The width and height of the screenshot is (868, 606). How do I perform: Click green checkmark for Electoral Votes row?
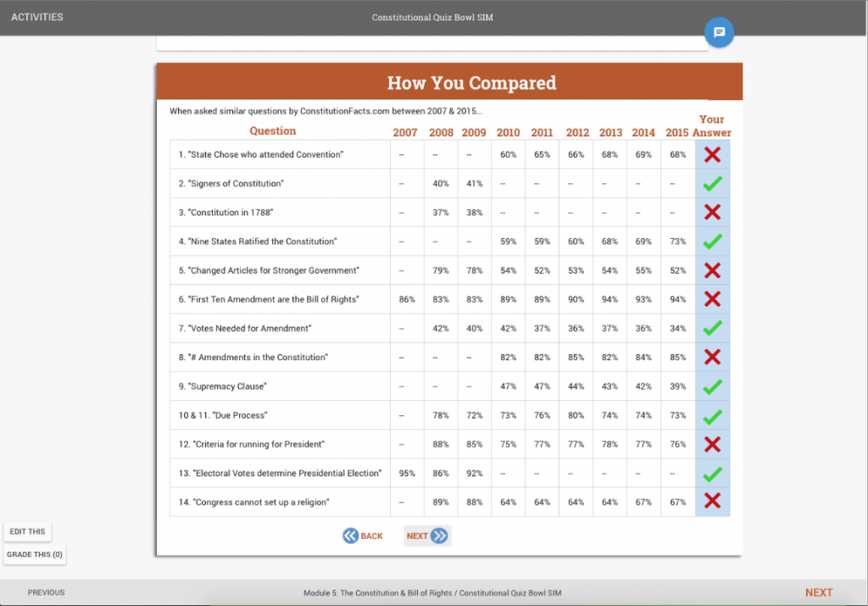(712, 473)
